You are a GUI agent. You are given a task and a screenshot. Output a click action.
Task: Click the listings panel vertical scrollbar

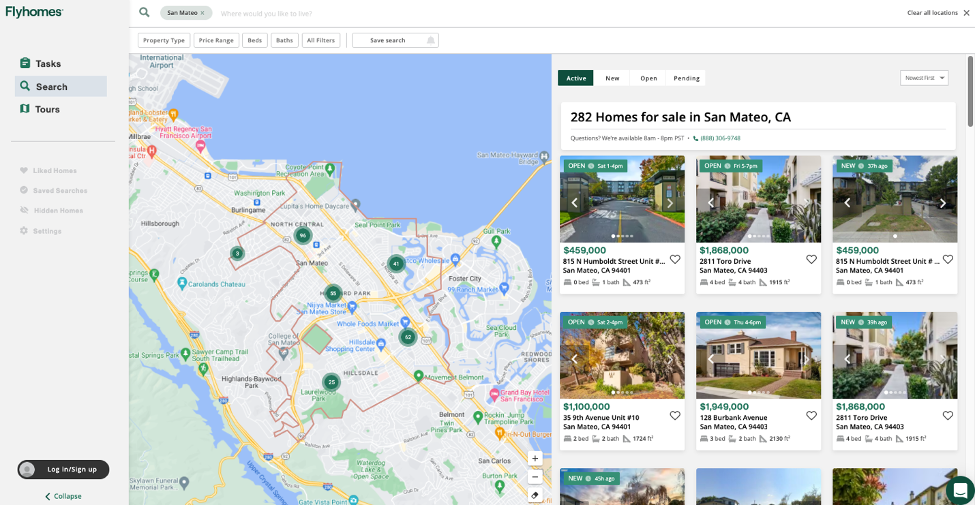(x=970, y=90)
